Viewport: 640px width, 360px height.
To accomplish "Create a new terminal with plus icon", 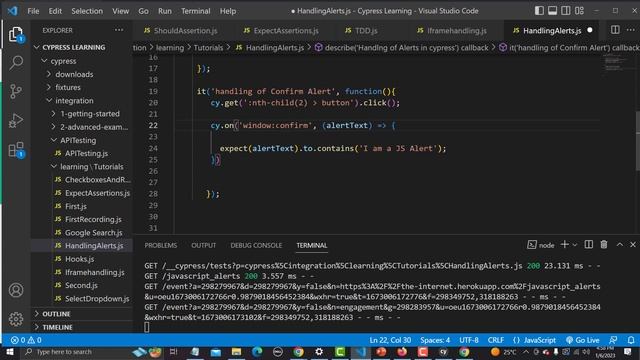I will pyautogui.click(x=564, y=244).
